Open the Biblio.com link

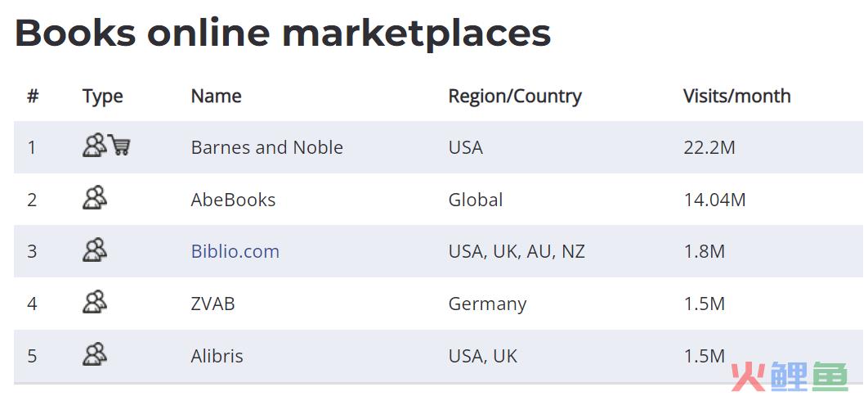(x=235, y=251)
